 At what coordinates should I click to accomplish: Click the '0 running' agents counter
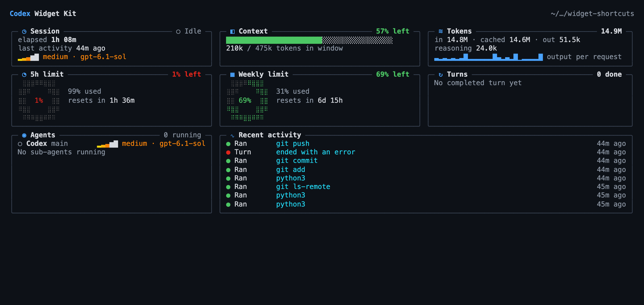pyautogui.click(x=182, y=135)
